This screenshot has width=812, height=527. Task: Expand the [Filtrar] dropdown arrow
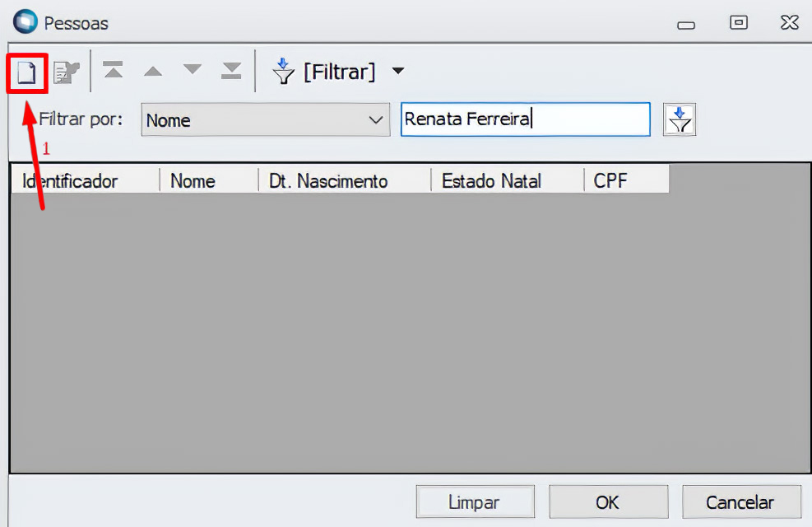click(398, 72)
